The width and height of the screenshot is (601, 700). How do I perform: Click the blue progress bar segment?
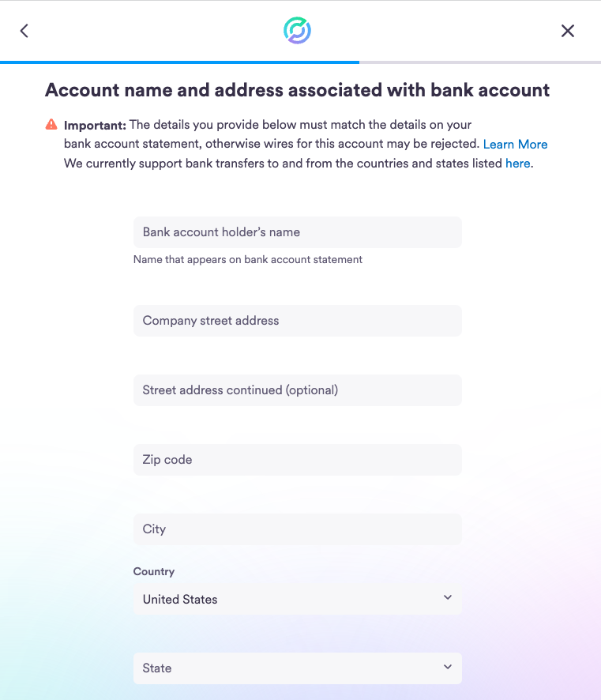[x=179, y=62]
